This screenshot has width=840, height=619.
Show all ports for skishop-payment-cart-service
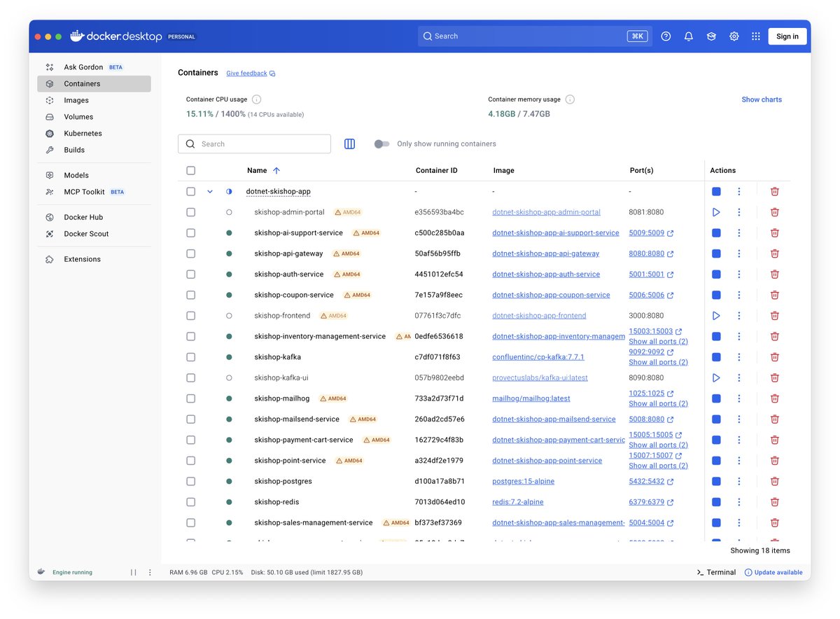coord(658,445)
